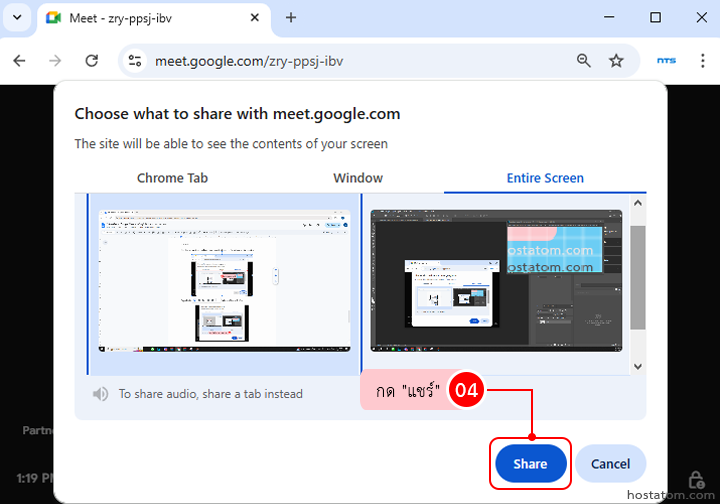Screen dimensions: 720x504
Task: Switch to the Window sharing tab
Action: [358, 178]
